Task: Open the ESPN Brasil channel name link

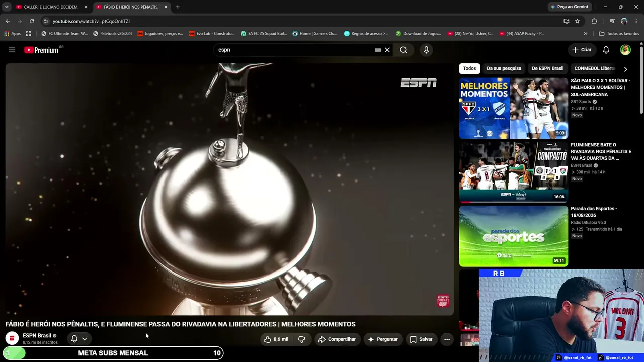Action: pos(37,335)
